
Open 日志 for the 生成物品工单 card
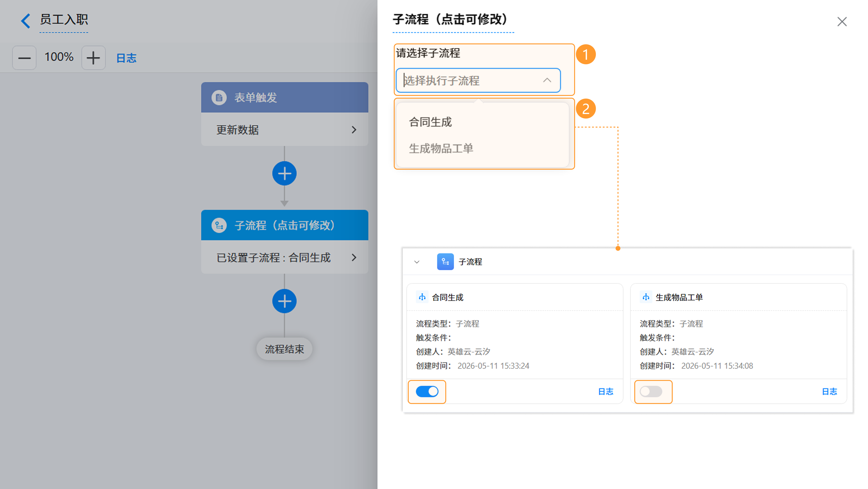(x=830, y=392)
